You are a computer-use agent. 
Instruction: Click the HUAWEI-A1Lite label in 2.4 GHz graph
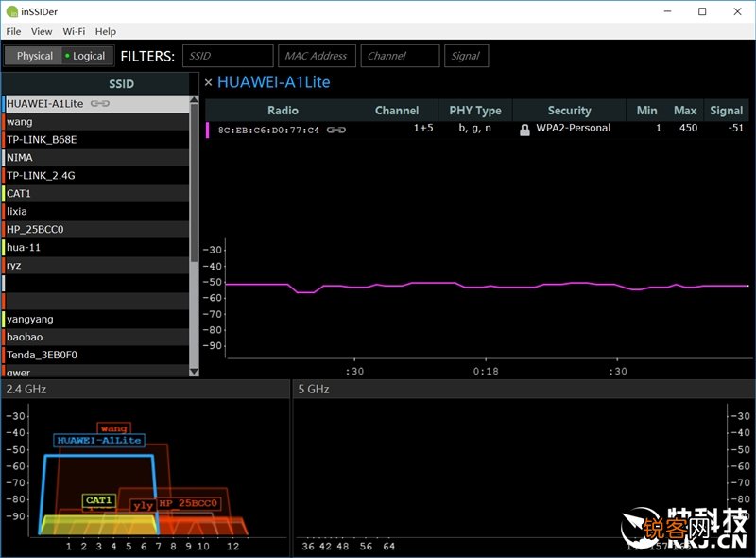(x=99, y=440)
